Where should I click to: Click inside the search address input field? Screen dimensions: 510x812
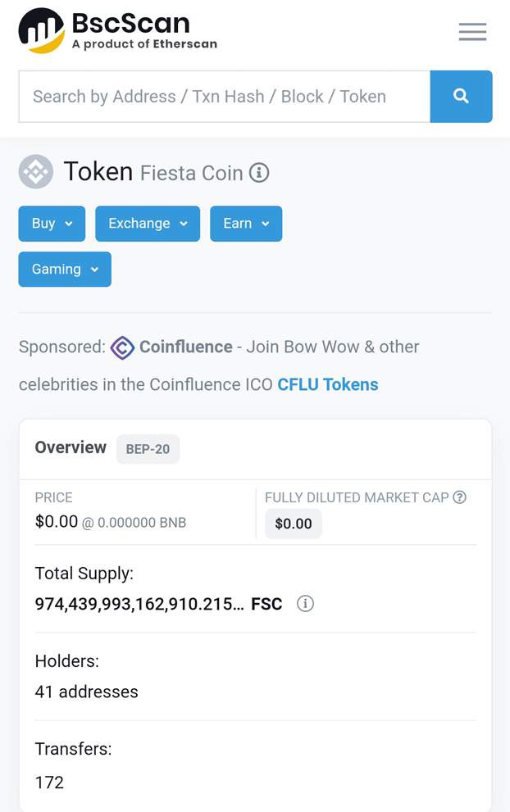pos(221,96)
